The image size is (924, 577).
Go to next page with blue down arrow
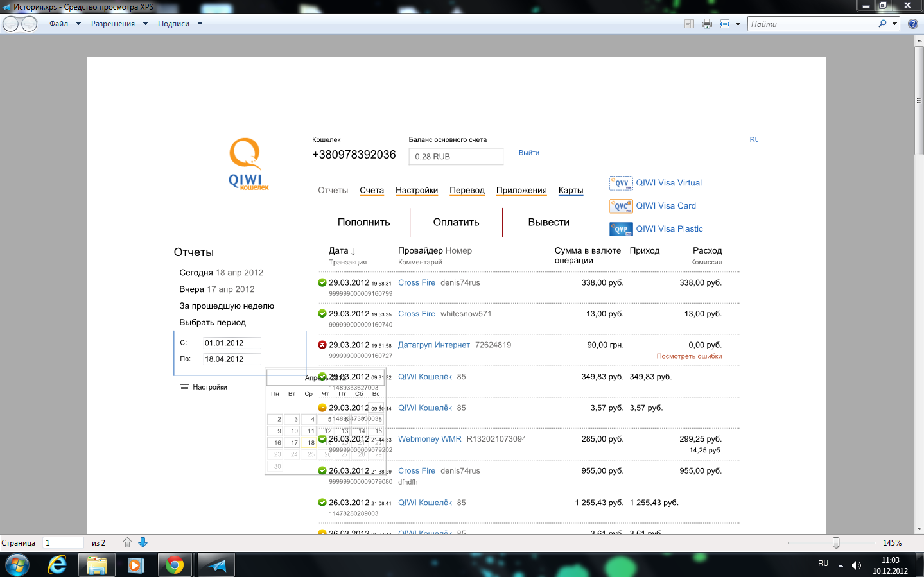143,542
